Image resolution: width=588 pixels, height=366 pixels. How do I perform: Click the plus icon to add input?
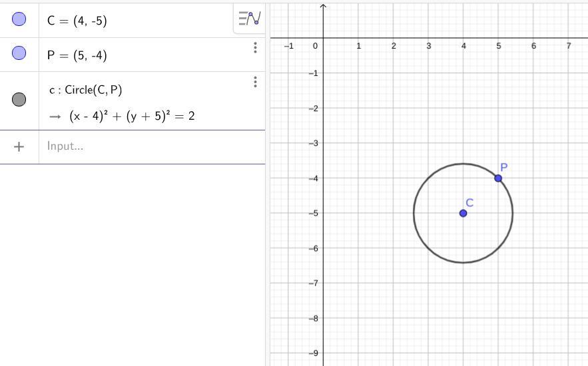pos(19,146)
